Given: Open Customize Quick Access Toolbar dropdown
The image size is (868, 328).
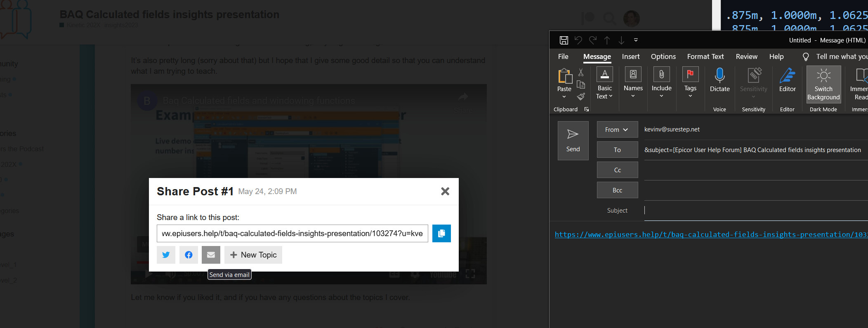Looking at the screenshot, I should point(636,40).
